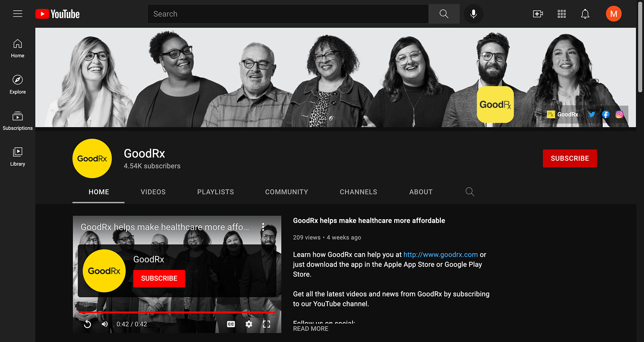Select the HOME tab
644x342 pixels.
99,192
